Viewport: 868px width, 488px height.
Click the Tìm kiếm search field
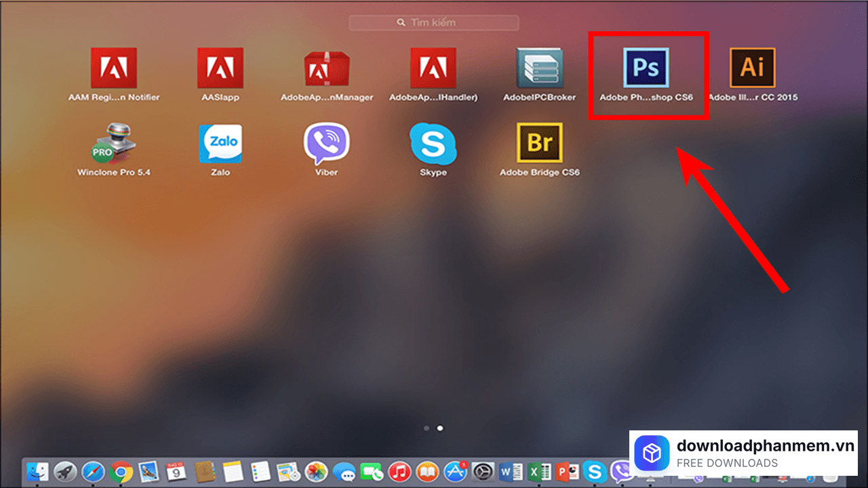pos(433,22)
